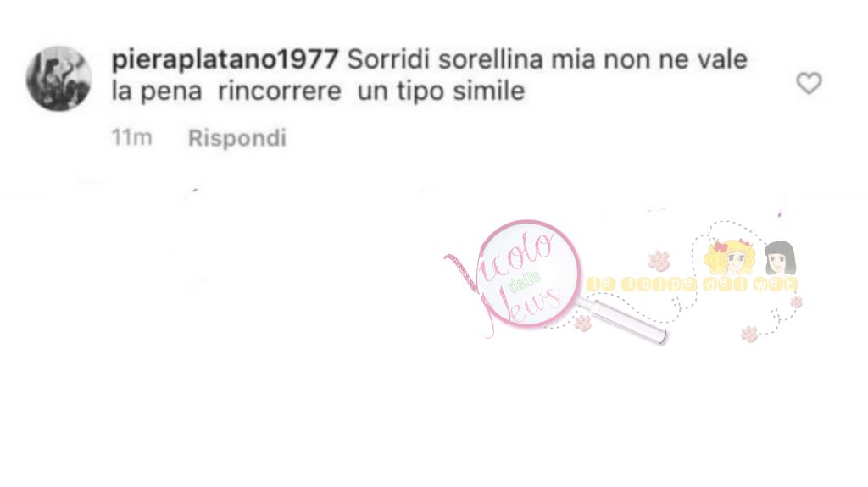Click the pink magnifying glass lens logo
The image size is (868, 487).
529,274
